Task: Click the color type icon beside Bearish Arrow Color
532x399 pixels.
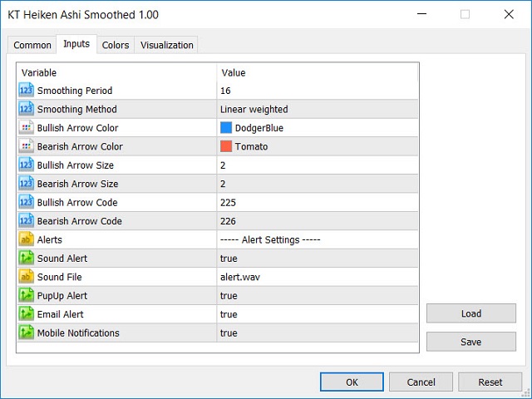Action: tap(26, 147)
